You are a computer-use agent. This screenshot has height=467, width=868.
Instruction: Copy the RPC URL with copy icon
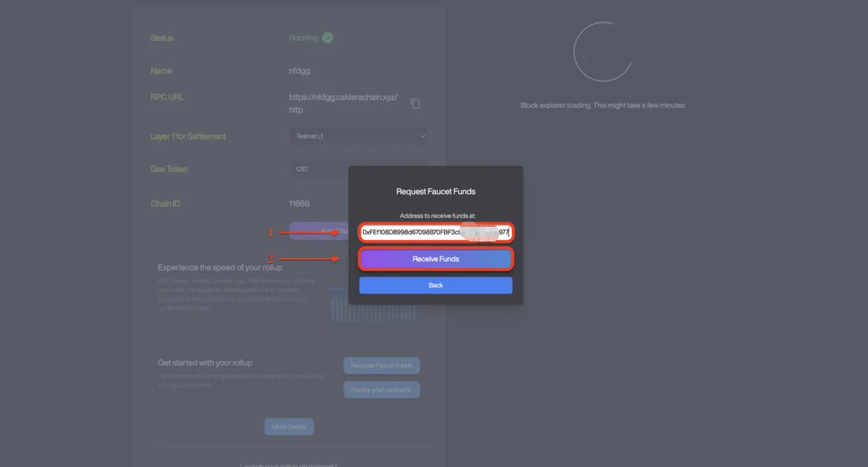pos(415,103)
